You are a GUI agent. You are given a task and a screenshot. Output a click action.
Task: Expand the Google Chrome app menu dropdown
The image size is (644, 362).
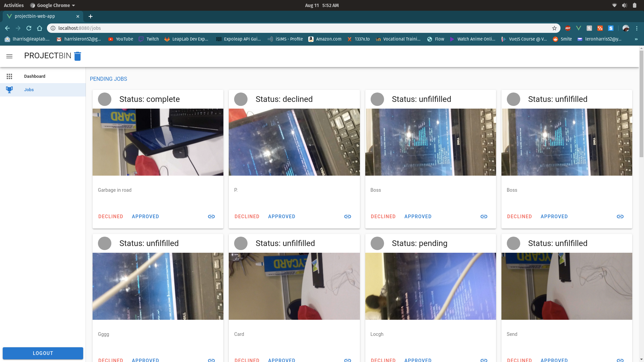pyautogui.click(x=53, y=5)
